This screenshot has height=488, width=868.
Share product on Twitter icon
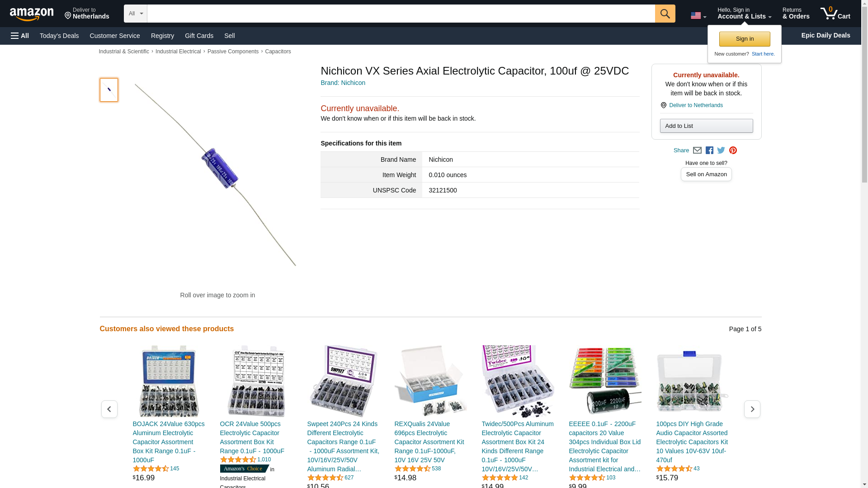point(721,150)
